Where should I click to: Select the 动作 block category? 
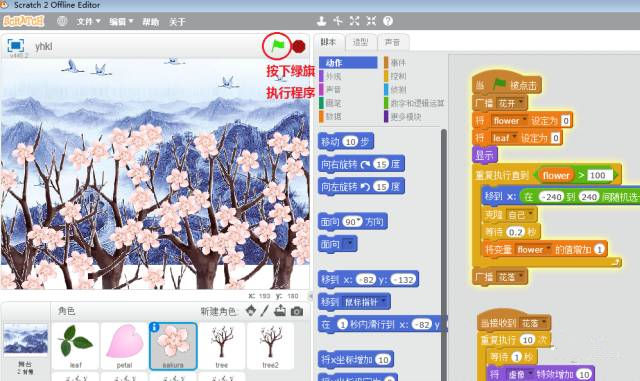[x=348, y=63]
